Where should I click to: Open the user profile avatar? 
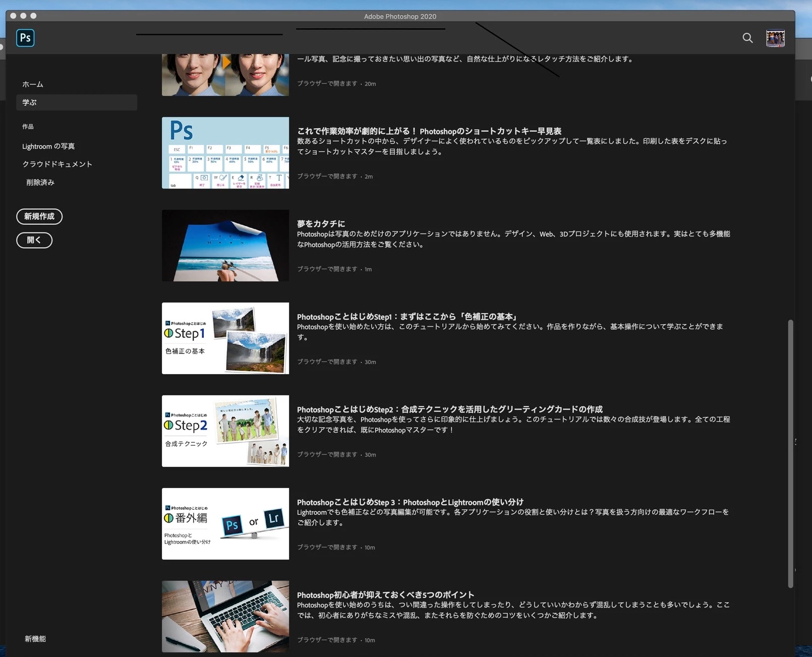click(x=775, y=38)
